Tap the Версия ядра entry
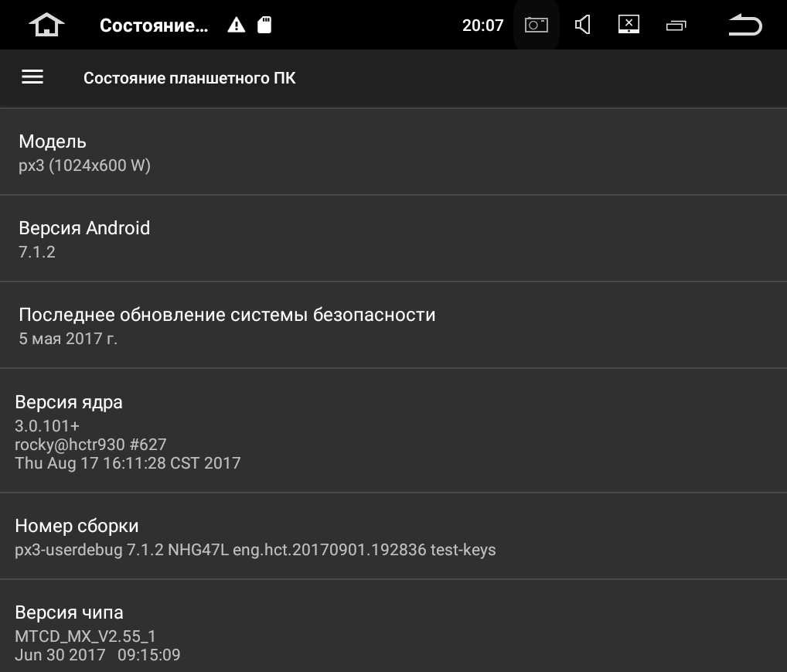 point(393,431)
